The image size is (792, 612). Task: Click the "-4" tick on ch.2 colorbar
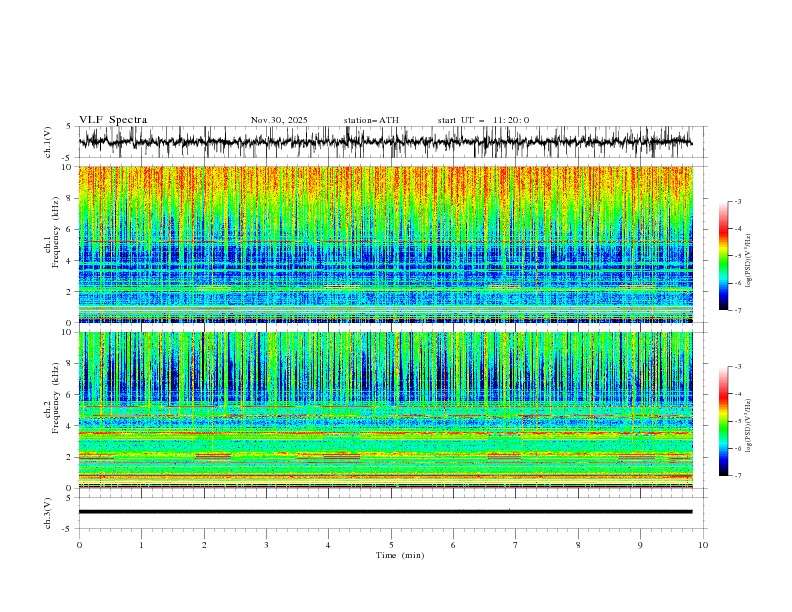[738, 394]
